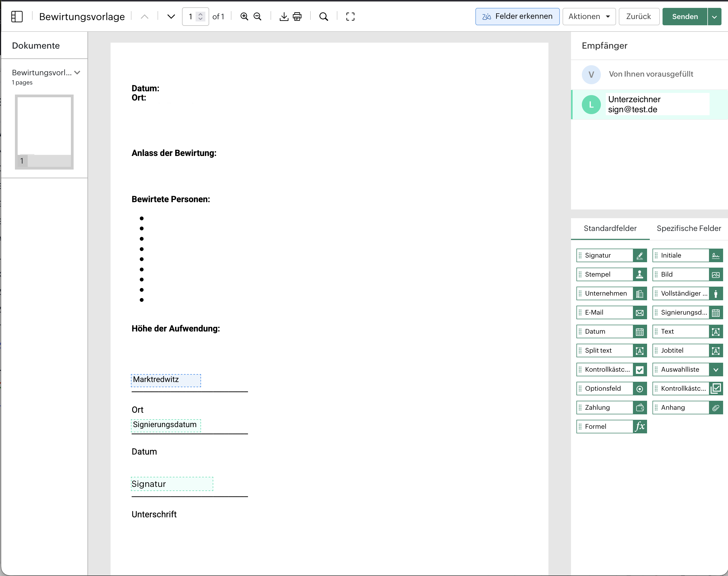728x576 pixels.
Task: Click the Bewirtungsvorlage title
Action: [82, 17]
